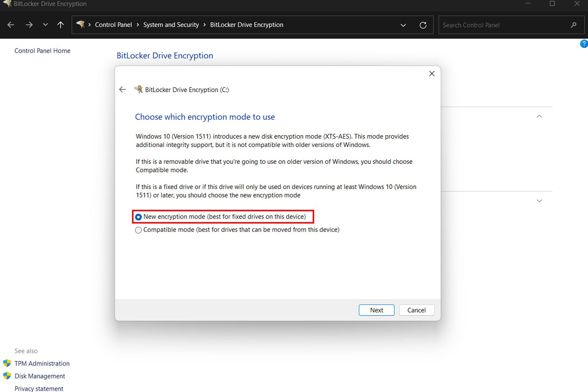Viewport: 588px width, 392px height.
Task: Collapse the upper drive section chevron
Action: [x=539, y=116]
